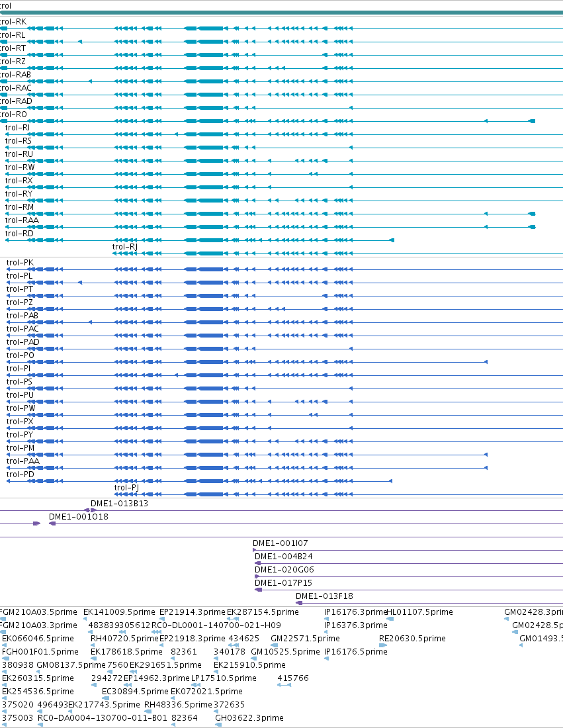The width and height of the screenshot is (563, 728).
Task: Click EST label EK141009.5prime
Action: (x=119, y=612)
